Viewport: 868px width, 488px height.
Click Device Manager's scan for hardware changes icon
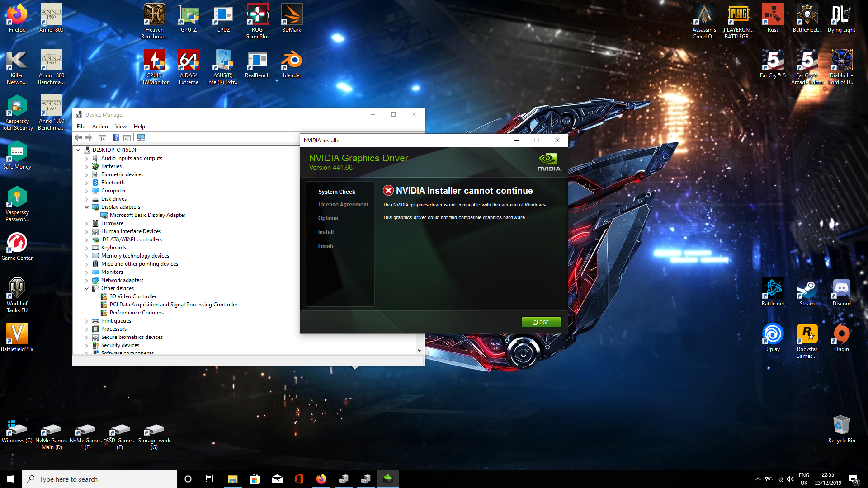pos(141,138)
